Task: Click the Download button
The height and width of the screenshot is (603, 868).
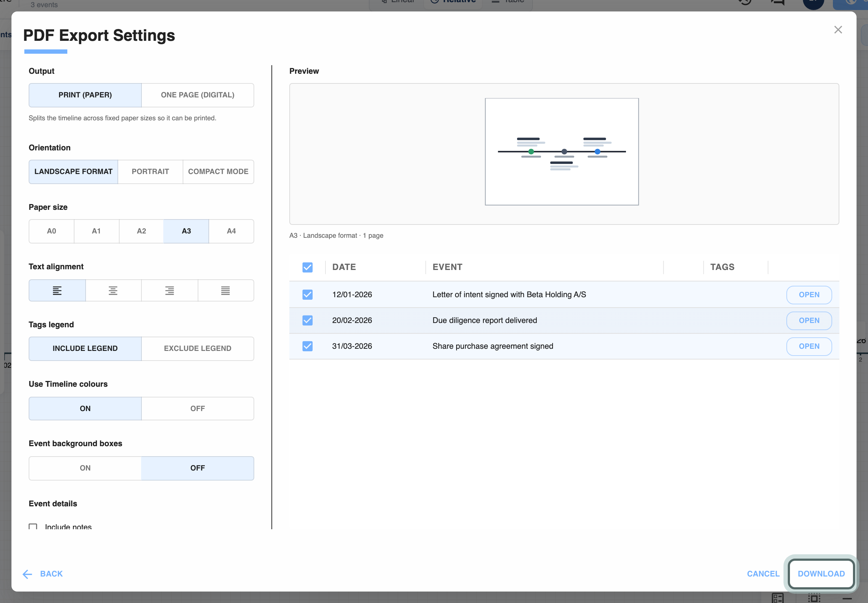Action: [821, 574]
